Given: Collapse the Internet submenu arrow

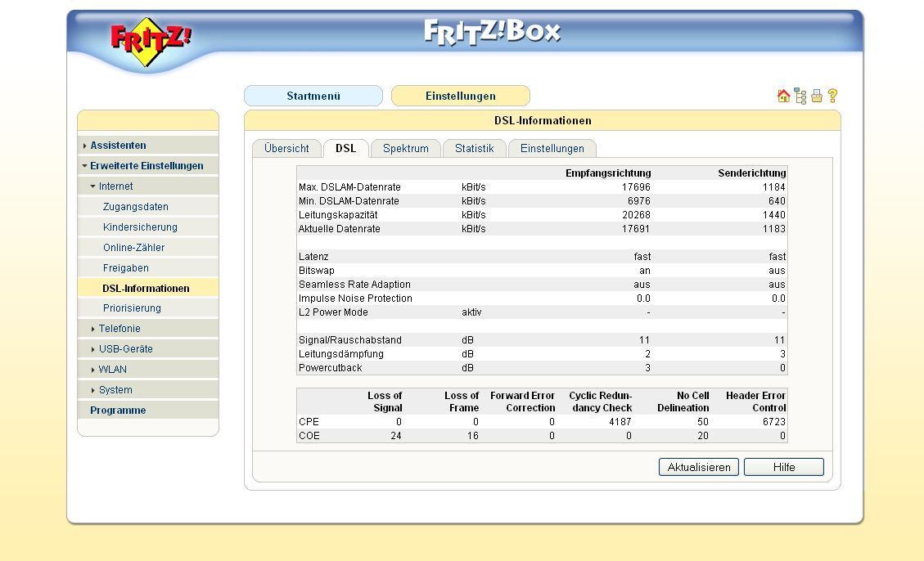Looking at the screenshot, I should point(93,186).
